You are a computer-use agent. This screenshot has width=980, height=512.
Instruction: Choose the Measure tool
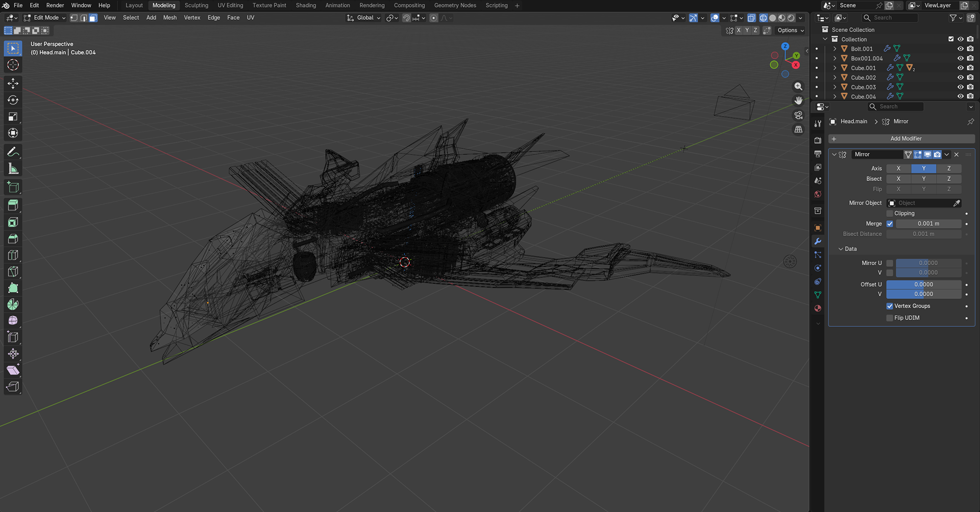[13, 169]
